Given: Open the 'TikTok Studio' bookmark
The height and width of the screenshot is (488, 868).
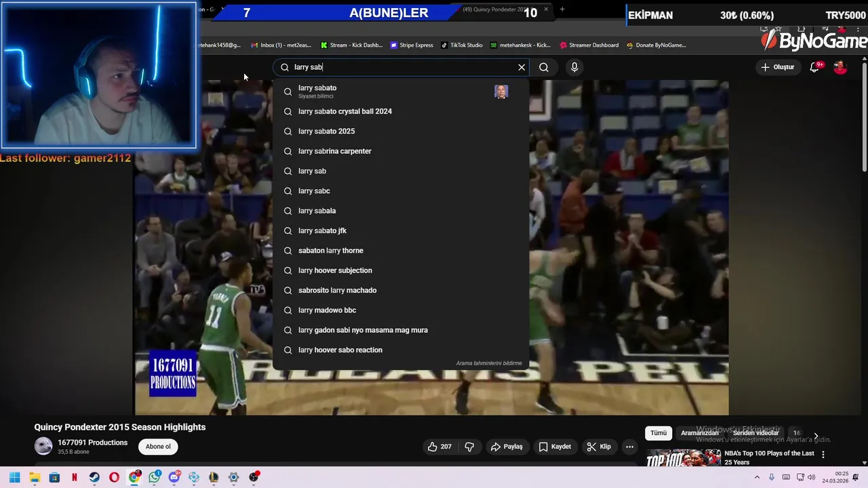Looking at the screenshot, I should click(462, 45).
